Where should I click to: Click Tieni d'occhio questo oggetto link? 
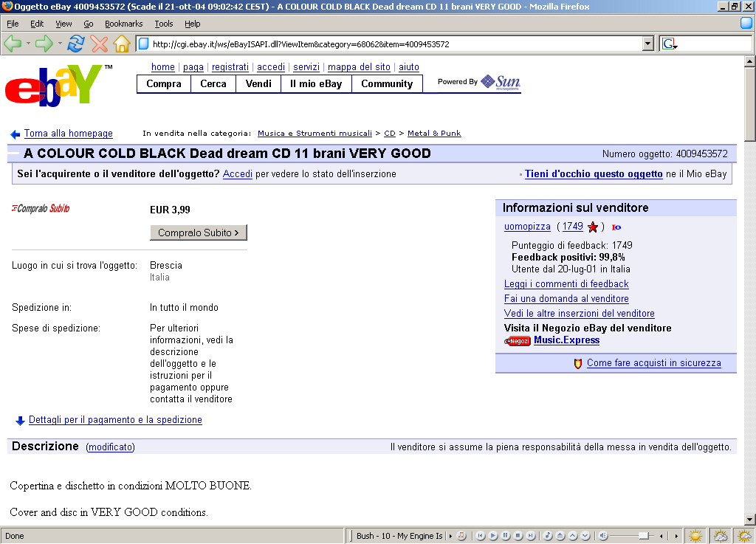(594, 174)
